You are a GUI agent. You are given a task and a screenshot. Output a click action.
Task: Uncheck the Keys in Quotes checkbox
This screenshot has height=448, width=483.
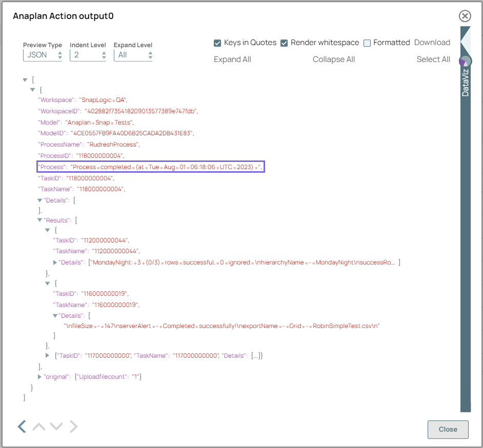[x=217, y=43]
